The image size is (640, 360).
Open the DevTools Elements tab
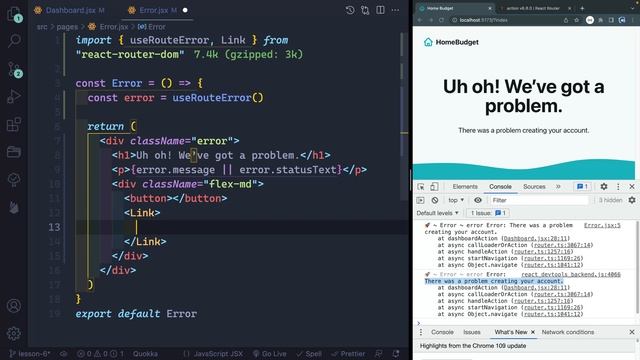pyautogui.click(x=465, y=187)
